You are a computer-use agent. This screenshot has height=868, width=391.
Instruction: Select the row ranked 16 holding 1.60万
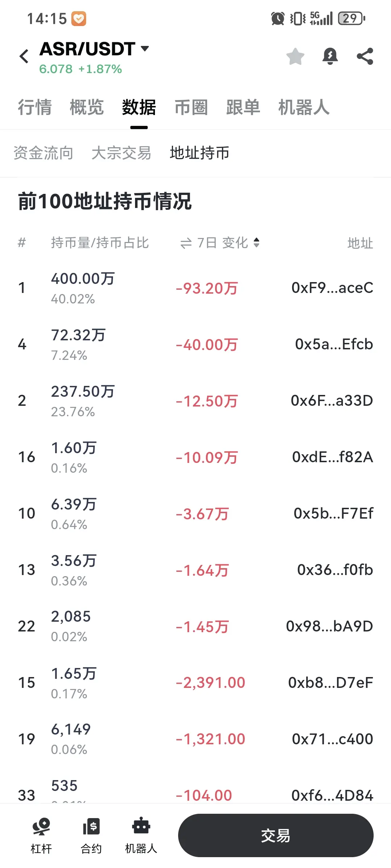[x=195, y=457]
